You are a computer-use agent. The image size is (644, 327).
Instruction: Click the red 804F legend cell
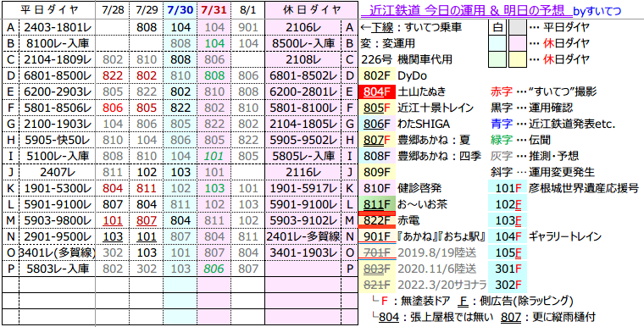[x=377, y=91]
